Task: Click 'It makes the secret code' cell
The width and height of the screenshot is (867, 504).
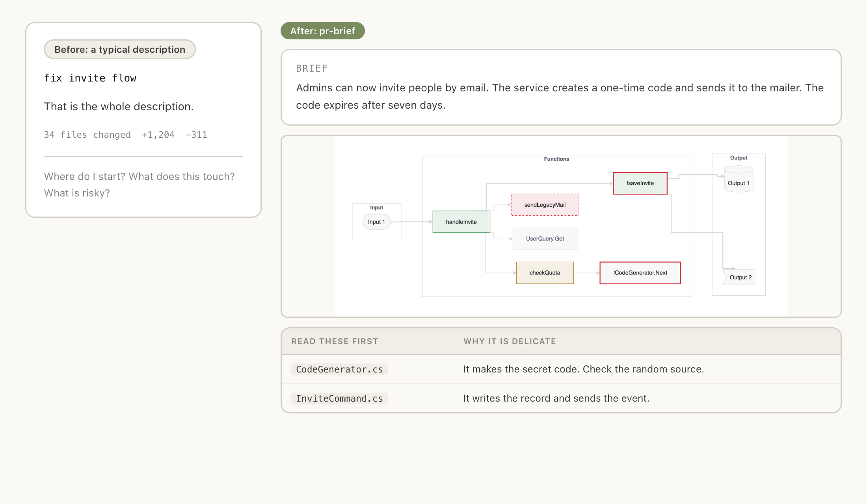Action: [584, 369]
